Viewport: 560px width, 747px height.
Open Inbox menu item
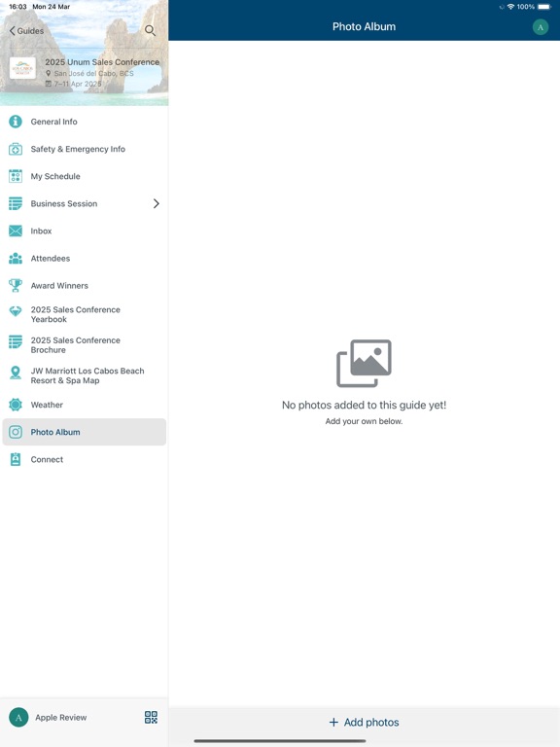point(84,231)
